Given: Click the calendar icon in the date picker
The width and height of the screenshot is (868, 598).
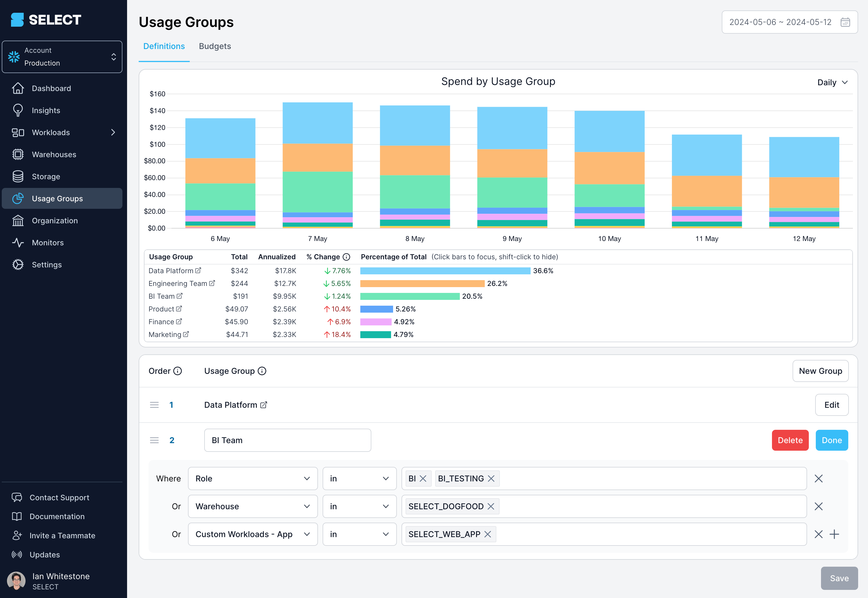Looking at the screenshot, I should pos(845,22).
